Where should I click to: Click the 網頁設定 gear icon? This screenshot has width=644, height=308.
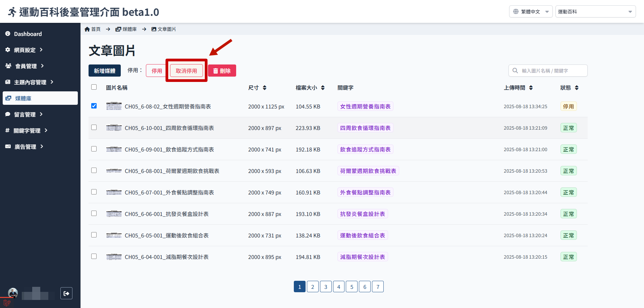8,50
